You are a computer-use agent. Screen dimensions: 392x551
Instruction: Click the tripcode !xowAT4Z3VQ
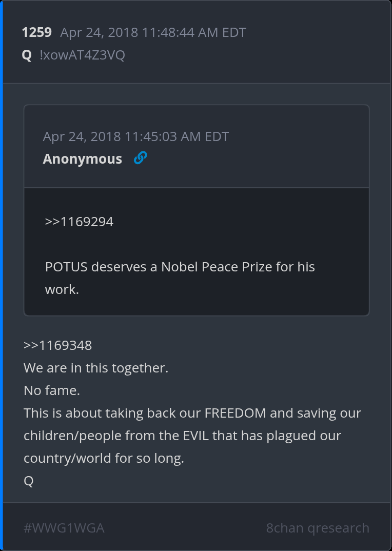(x=82, y=55)
